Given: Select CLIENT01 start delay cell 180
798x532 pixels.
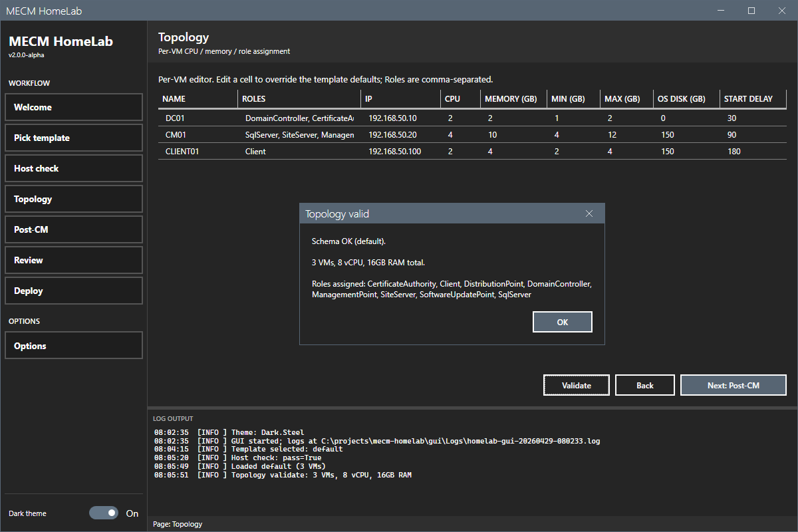Looking at the screenshot, I should tap(753, 152).
